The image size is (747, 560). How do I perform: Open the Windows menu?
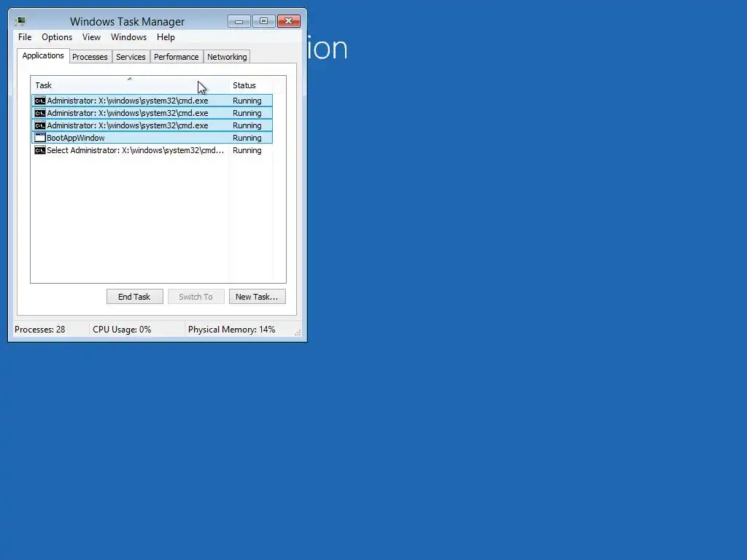(x=128, y=37)
